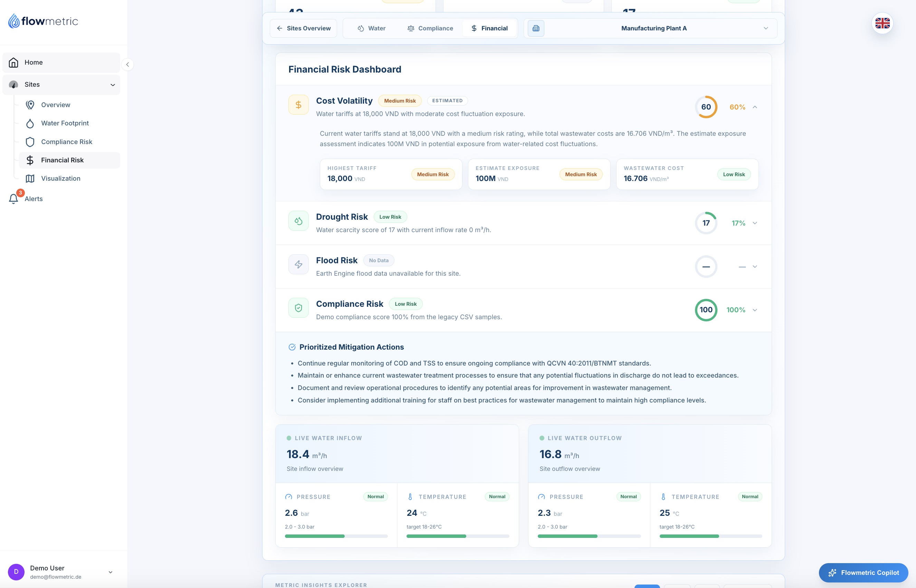Image resolution: width=916 pixels, height=588 pixels.
Task: Click the Cost Volatility 60 score gauge
Action: (x=706, y=107)
